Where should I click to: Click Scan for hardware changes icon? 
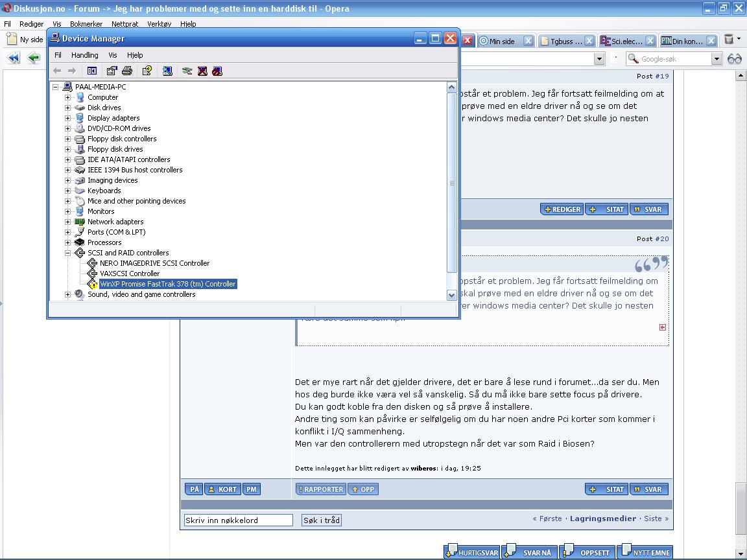click(167, 71)
